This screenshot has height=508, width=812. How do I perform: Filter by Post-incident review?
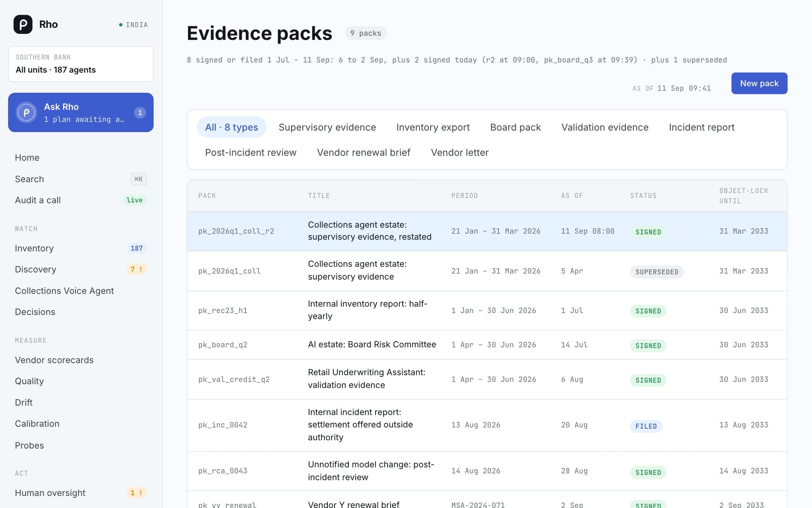pyautogui.click(x=251, y=152)
